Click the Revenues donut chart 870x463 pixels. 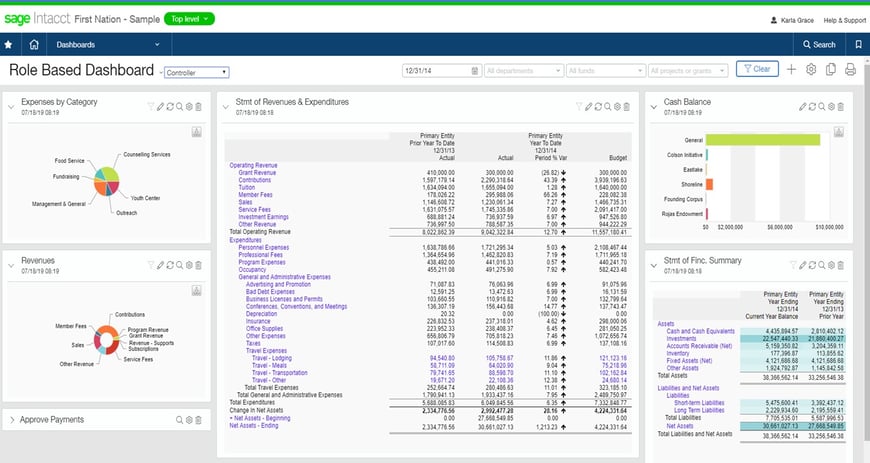(107, 340)
